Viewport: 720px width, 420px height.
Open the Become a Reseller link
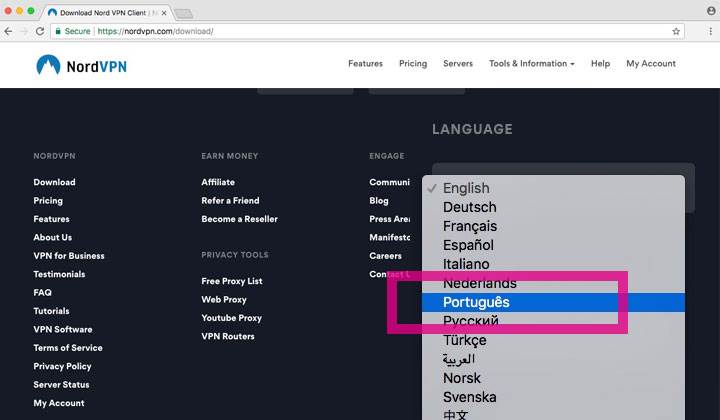coord(239,219)
